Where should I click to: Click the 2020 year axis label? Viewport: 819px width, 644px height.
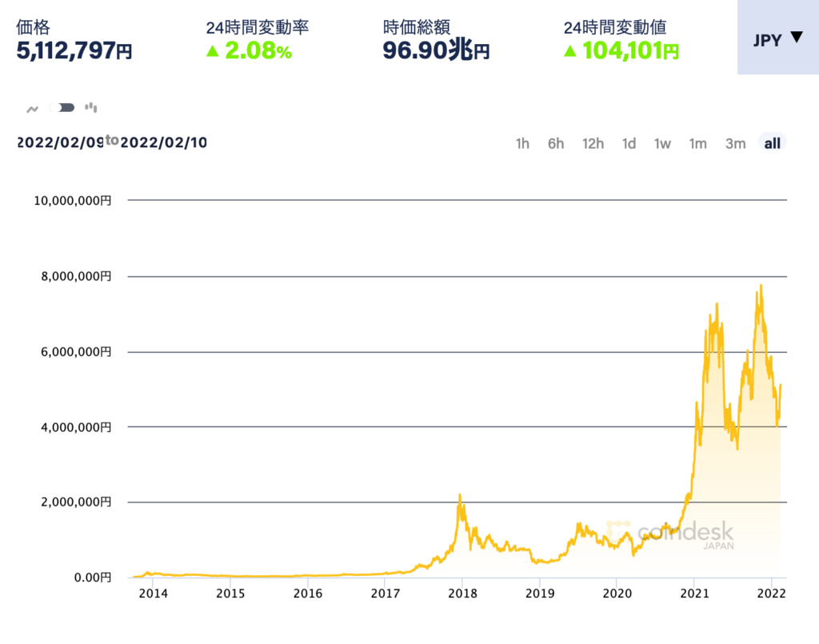coord(617,594)
